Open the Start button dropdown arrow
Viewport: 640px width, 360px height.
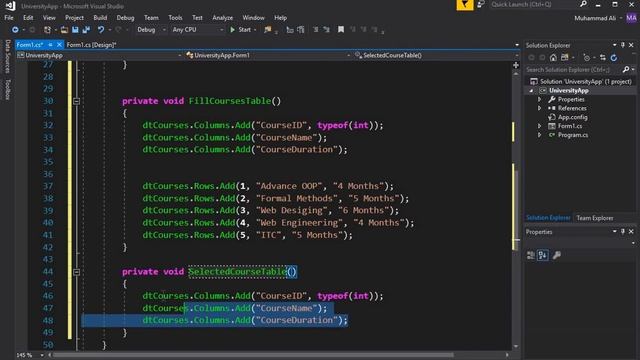[x=255, y=30]
